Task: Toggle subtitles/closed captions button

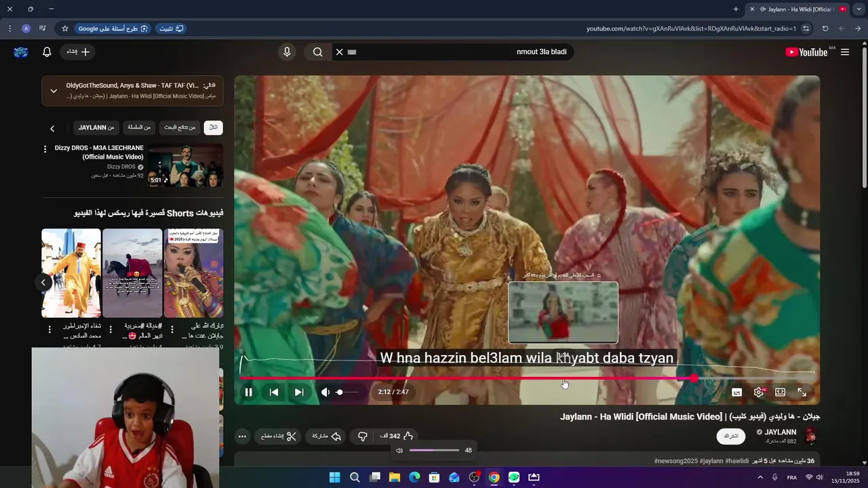Action: pos(737,392)
